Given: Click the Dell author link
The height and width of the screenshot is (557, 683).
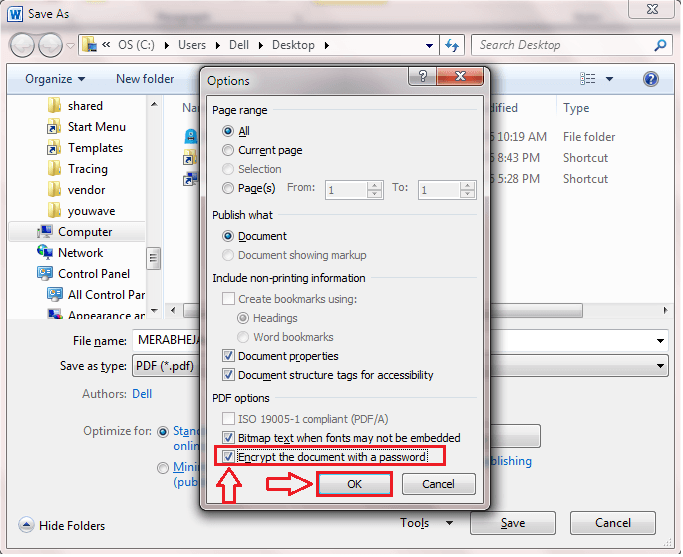Looking at the screenshot, I should click(142, 394).
